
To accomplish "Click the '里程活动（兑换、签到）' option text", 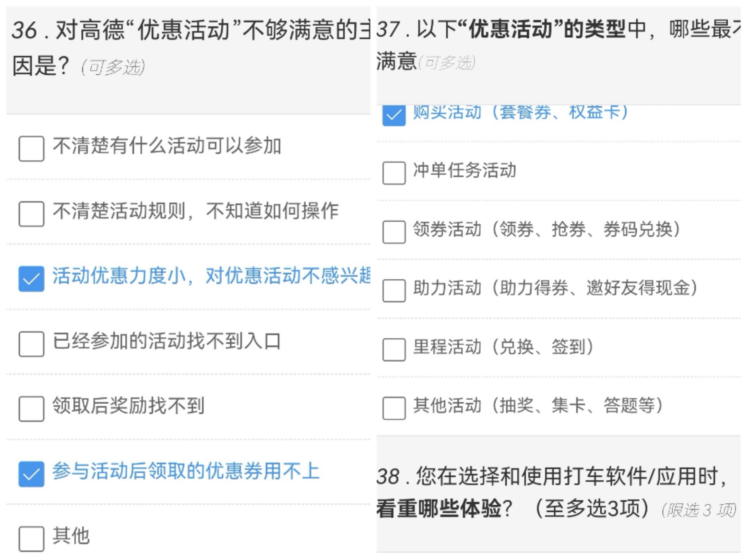I will click(x=503, y=346).
